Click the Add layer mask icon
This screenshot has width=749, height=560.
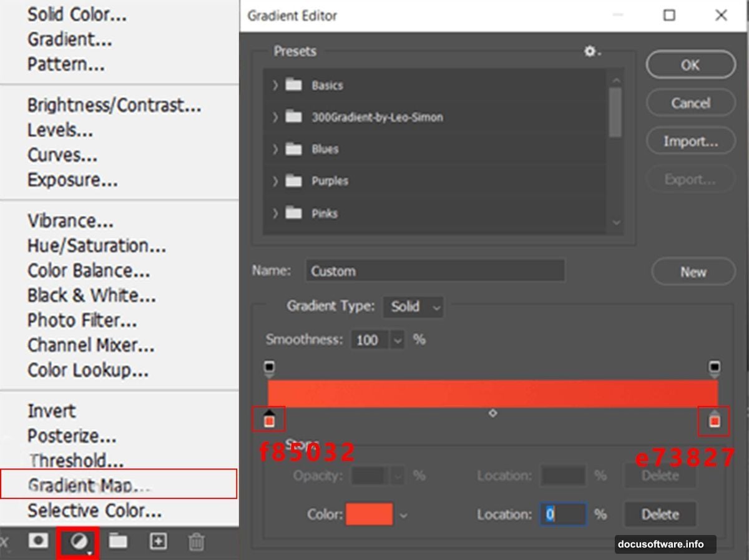pos(37,542)
